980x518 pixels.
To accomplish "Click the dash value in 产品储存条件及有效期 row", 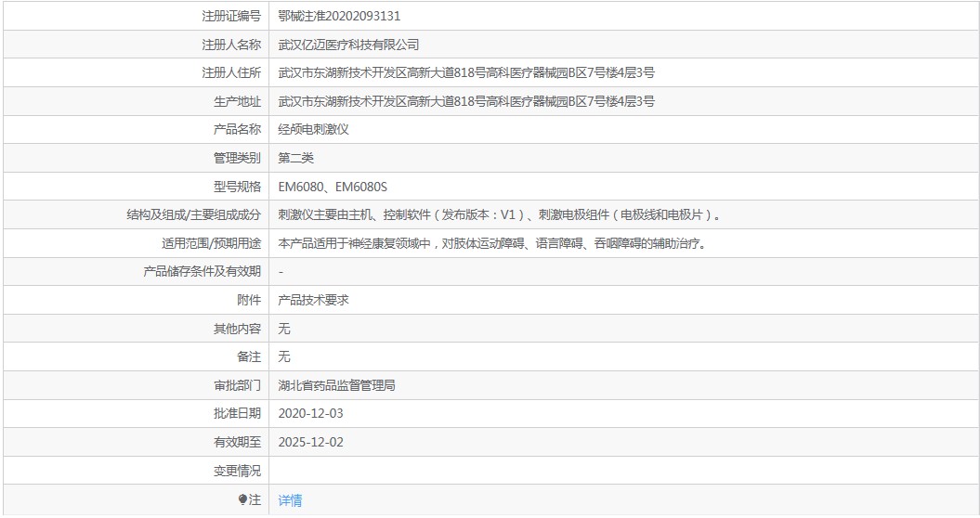I will tap(281, 272).
